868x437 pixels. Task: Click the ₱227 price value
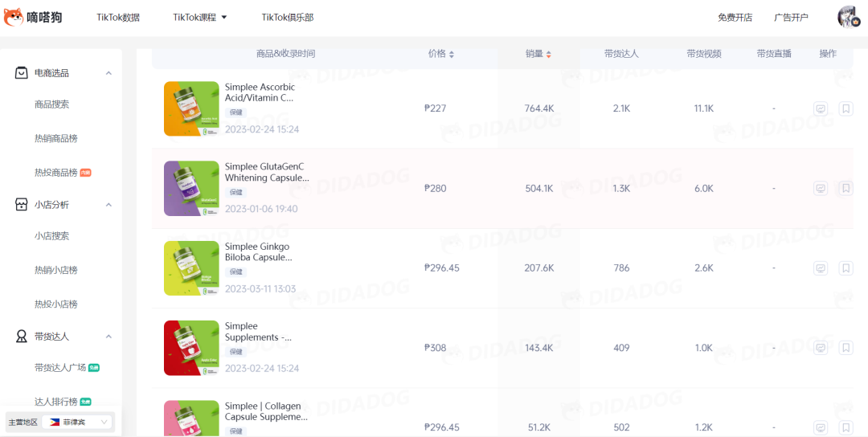click(435, 108)
